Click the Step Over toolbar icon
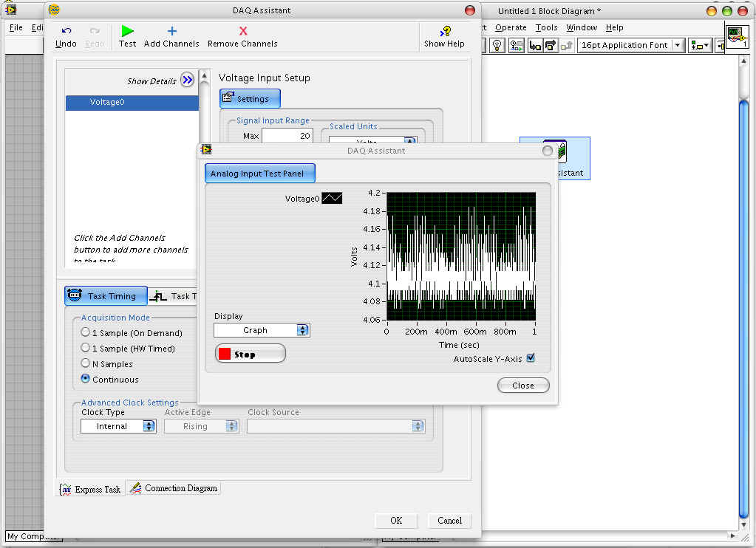 click(550, 45)
